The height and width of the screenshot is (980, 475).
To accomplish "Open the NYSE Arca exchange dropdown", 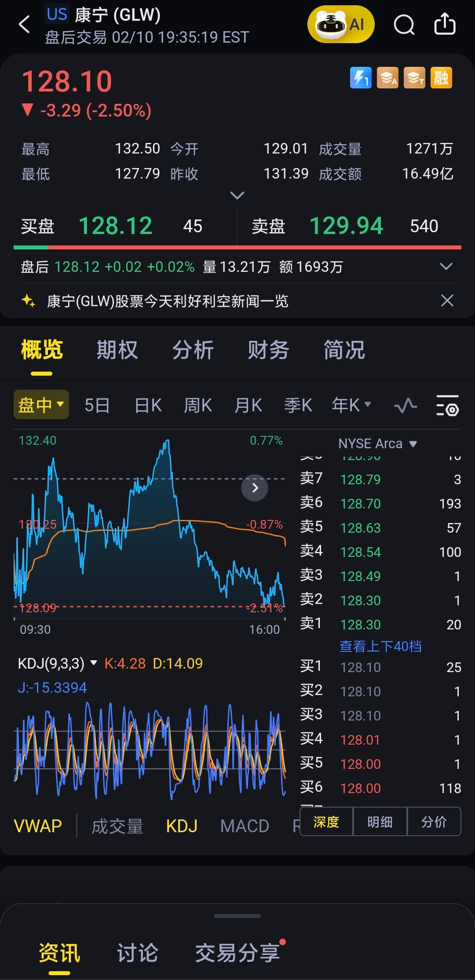I will pyautogui.click(x=377, y=443).
